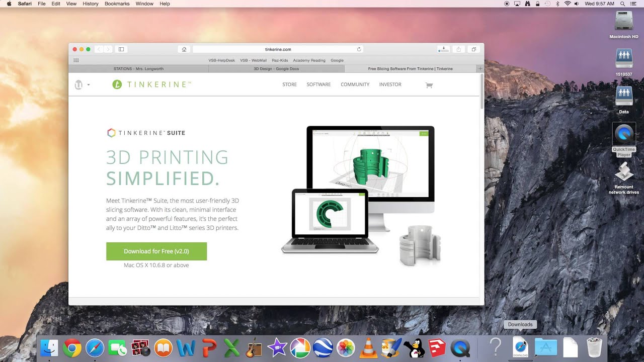The image size is (644, 362).
Task: Click the volume icon in menu bar
Action: (x=577, y=4)
